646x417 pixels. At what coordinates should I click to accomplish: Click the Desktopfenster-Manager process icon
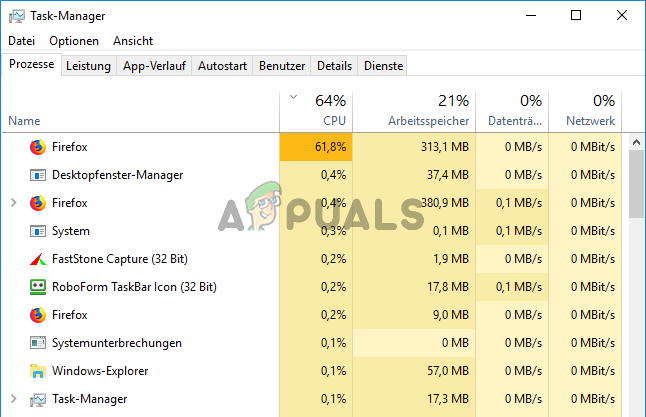tap(38, 175)
